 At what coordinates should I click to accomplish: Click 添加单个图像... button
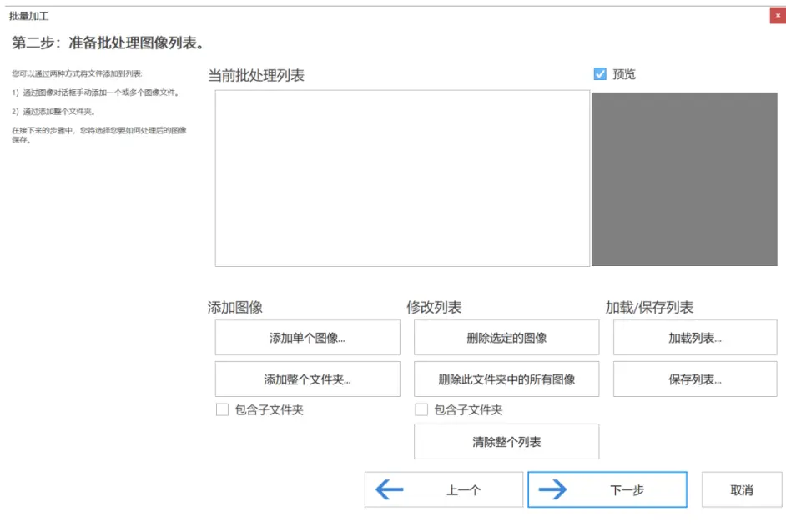tap(307, 338)
